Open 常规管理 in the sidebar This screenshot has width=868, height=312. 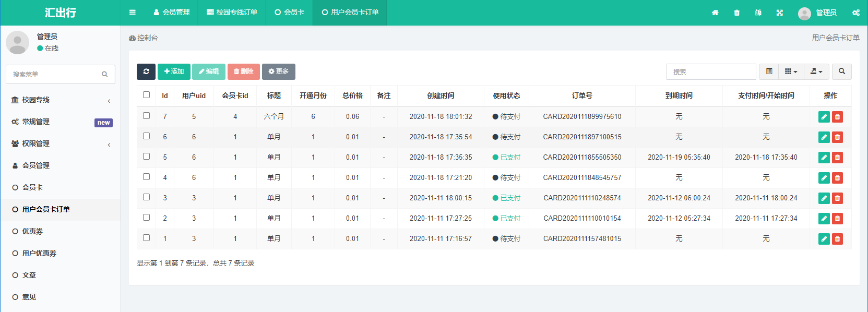pyautogui.click(x=61, y=122)
